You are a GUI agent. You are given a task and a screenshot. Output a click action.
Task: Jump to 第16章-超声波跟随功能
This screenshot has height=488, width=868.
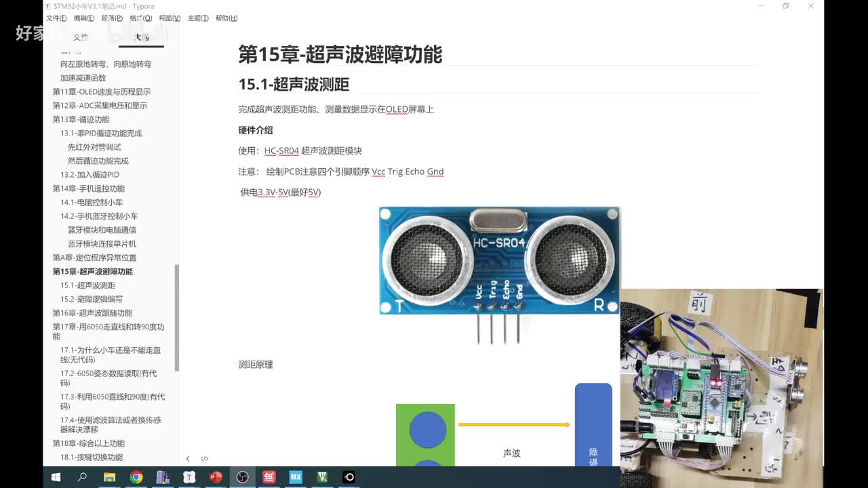coord(92,313)
